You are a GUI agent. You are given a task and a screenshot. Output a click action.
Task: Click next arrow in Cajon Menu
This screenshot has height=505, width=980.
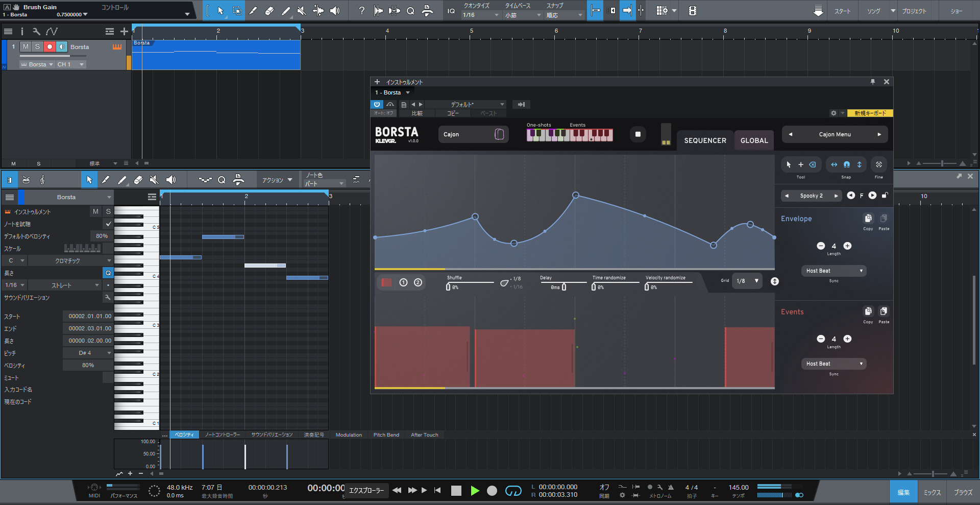coord(879,134)
